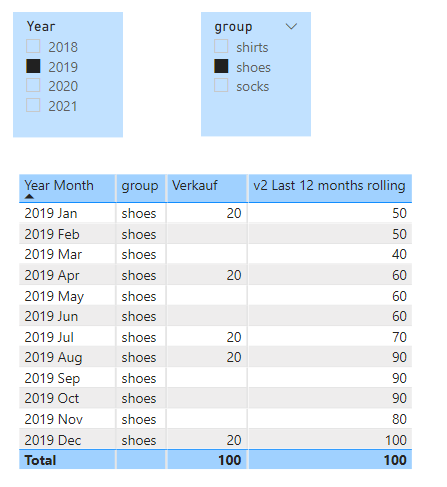
Task: Sort by the Year Month column header
Action: click(59, 185)
